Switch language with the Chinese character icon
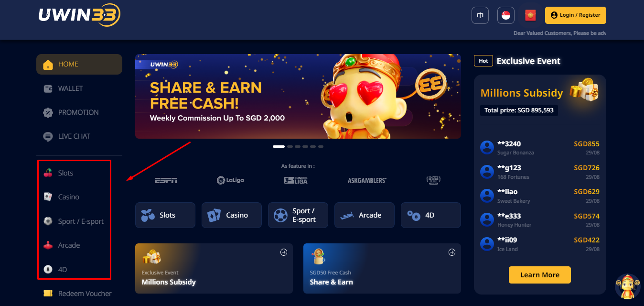Image resolution: width=644 pixels, height=306 pixels. click(x=480, y=15)
